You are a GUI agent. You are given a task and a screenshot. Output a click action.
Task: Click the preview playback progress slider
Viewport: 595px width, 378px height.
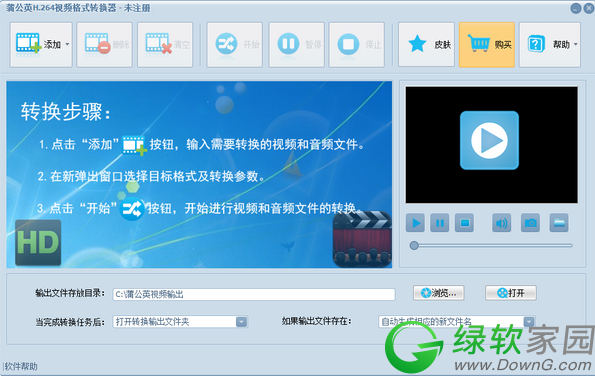(491, 246)
